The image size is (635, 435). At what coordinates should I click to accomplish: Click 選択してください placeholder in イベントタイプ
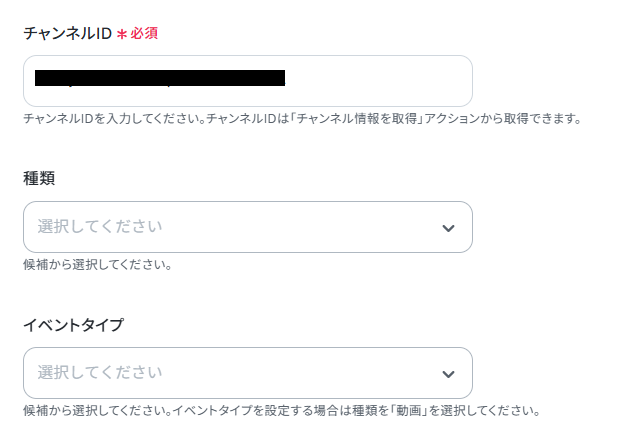(x=99, y=373)
